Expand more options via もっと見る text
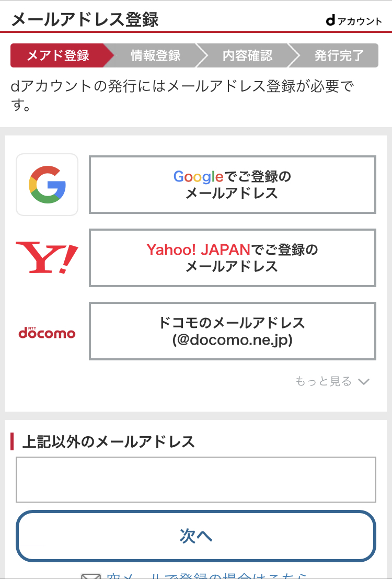 [324, 381]
